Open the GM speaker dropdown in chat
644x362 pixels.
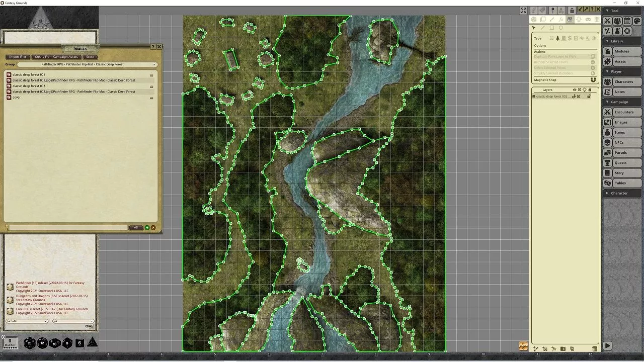pos(27,321)
